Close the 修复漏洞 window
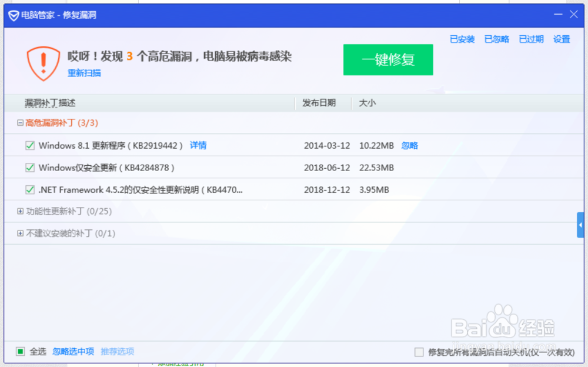 pos(574,14)
